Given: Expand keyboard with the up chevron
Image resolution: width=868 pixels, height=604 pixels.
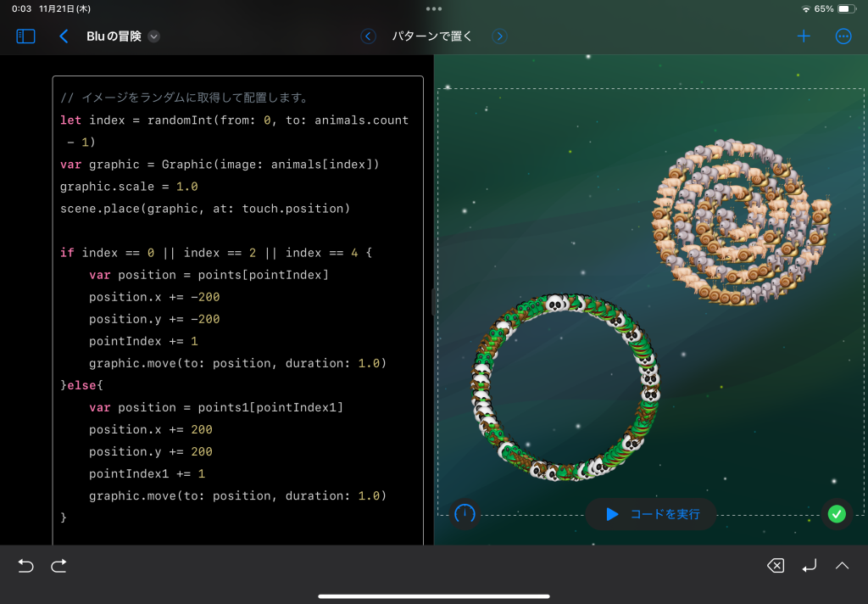Looking at the screenshot, I should pos(843,566).
